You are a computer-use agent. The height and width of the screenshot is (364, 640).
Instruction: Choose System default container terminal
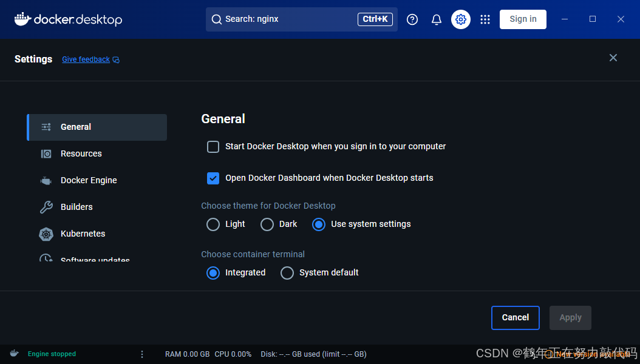coord(287,272)
